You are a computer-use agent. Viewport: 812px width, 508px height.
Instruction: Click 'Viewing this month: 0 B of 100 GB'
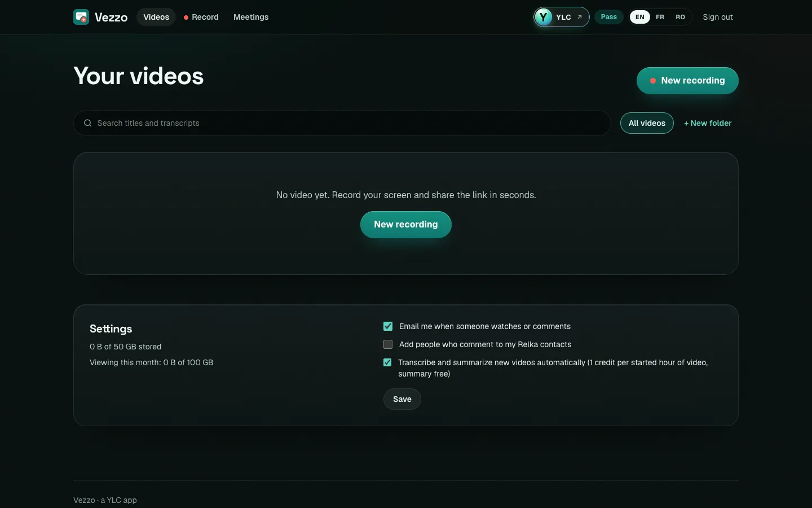pyautogui.click(x=151, y=362)
